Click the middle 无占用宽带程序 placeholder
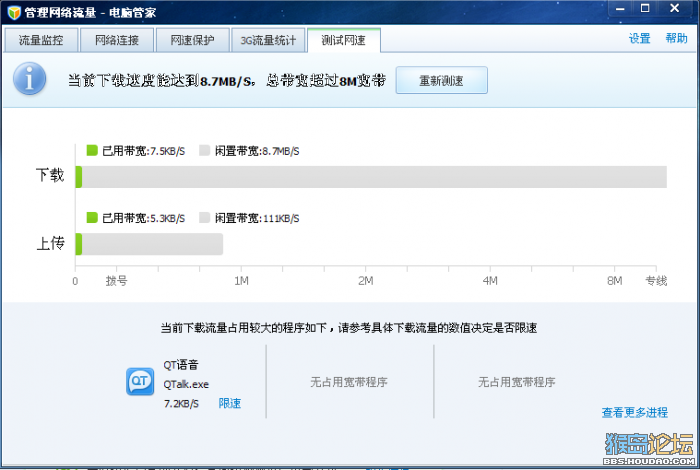 coord(349,382)
